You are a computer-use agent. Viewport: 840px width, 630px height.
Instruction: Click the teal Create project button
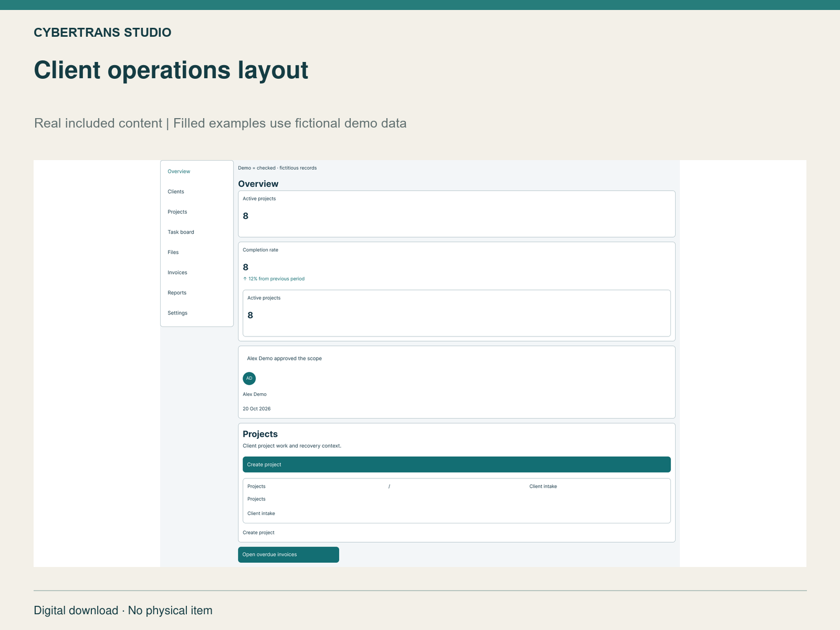pyautogui.click(x=457, y=465)
